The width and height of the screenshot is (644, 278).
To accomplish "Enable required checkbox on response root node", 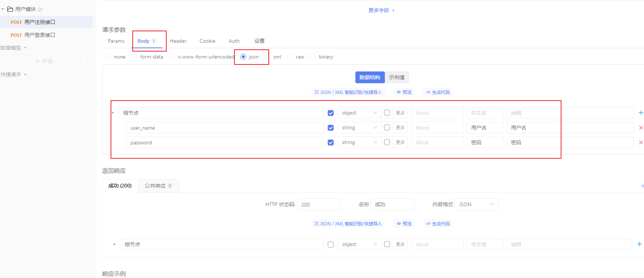I will tap(331, 244).
